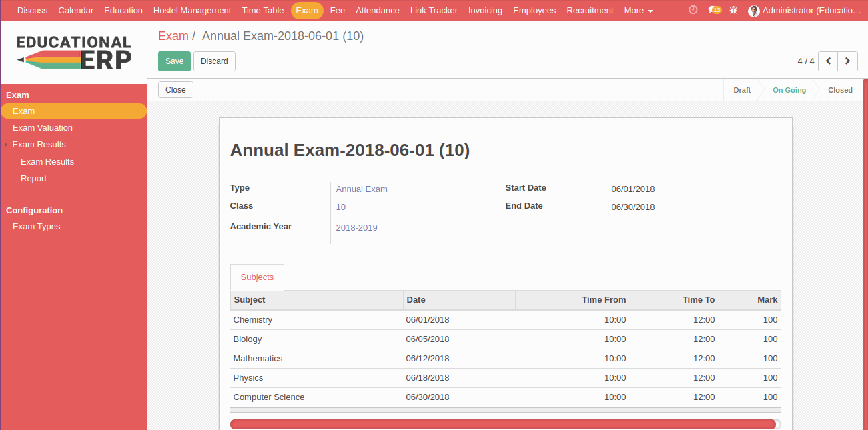Viewport: 868px width, 430px height.
Task: Go to previous record arrow
Action: [828, 61]
